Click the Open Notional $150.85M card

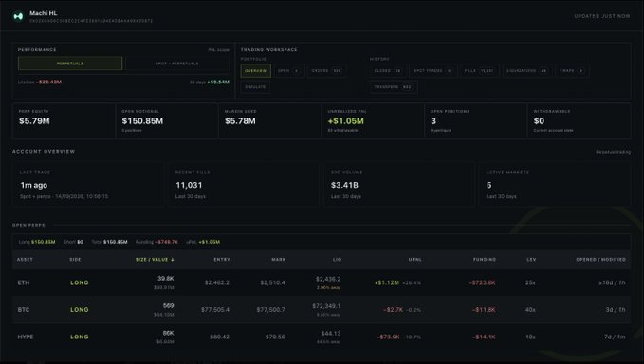pyautogui.click(x=167, y=121)
